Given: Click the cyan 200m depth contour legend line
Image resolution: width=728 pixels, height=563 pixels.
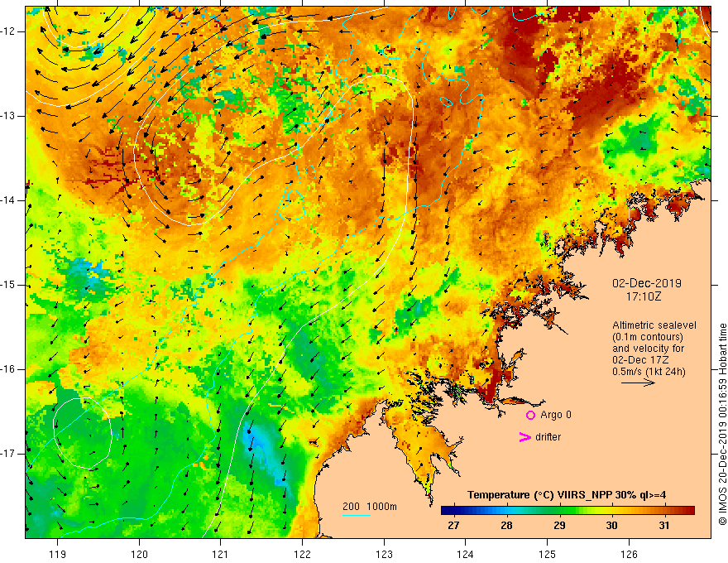Looking at the screenshot, I should pos(356,515).
